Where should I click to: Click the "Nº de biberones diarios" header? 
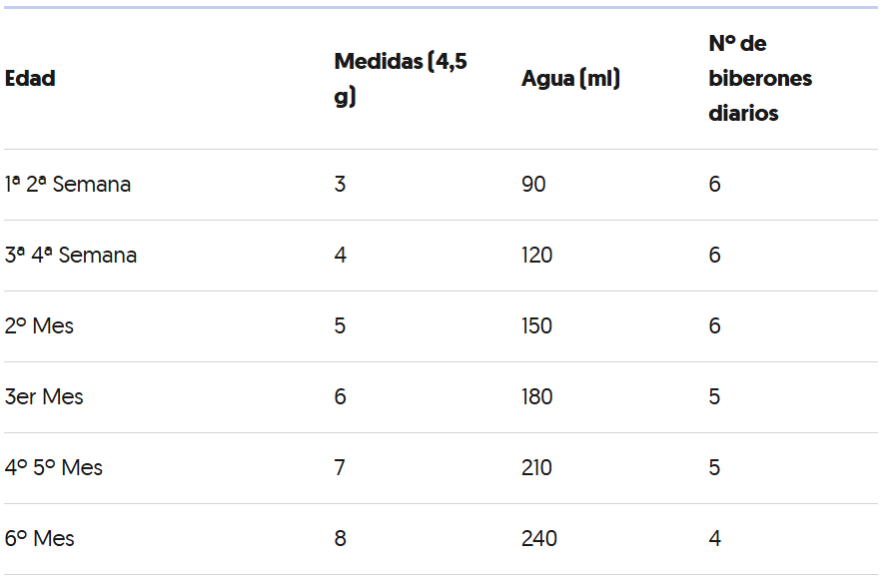760,79
